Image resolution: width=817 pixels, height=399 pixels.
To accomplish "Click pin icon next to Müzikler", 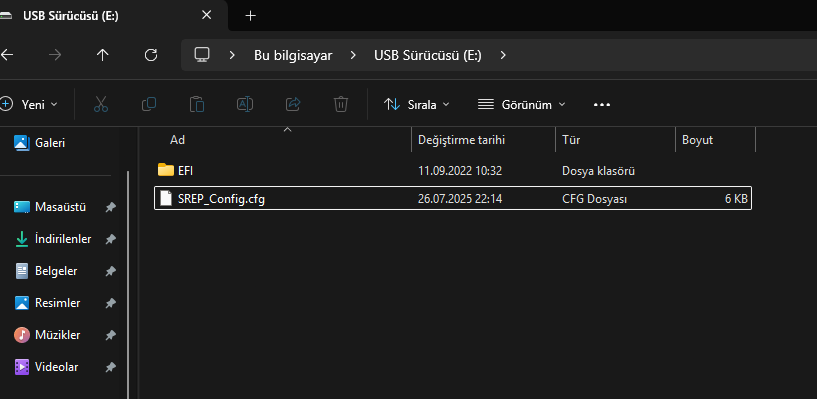I will pyautogui.click(x=110, y=335).
